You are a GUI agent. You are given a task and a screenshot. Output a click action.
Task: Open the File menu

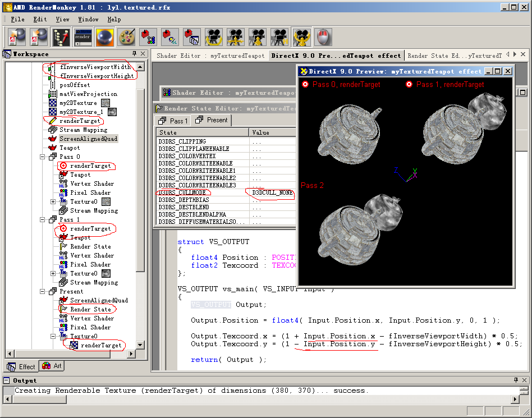click(17, 19)
